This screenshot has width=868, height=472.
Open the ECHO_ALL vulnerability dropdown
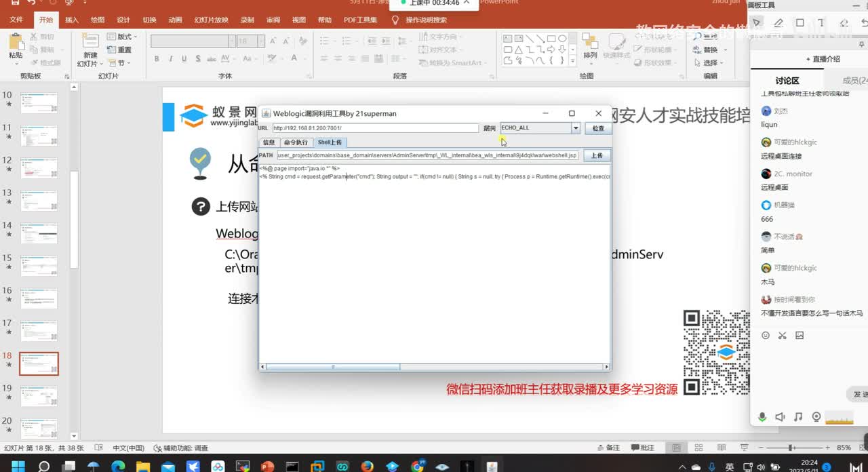point(576,128)
